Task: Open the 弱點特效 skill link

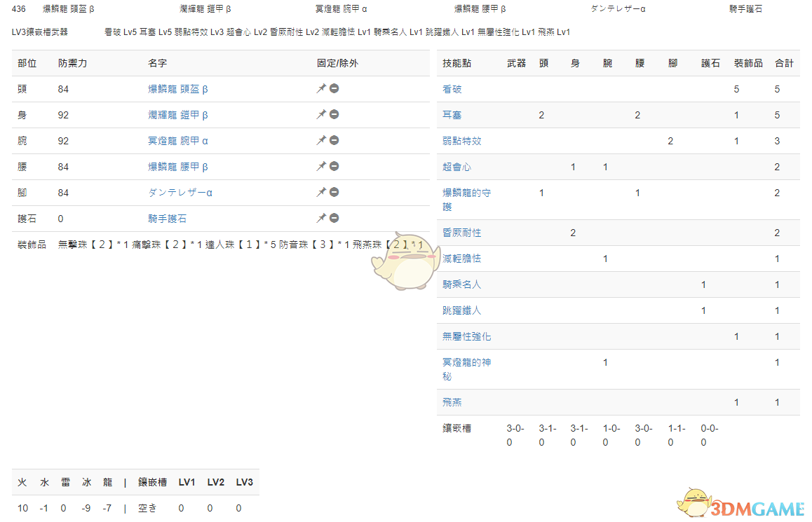Action: [x=462, y=141]
